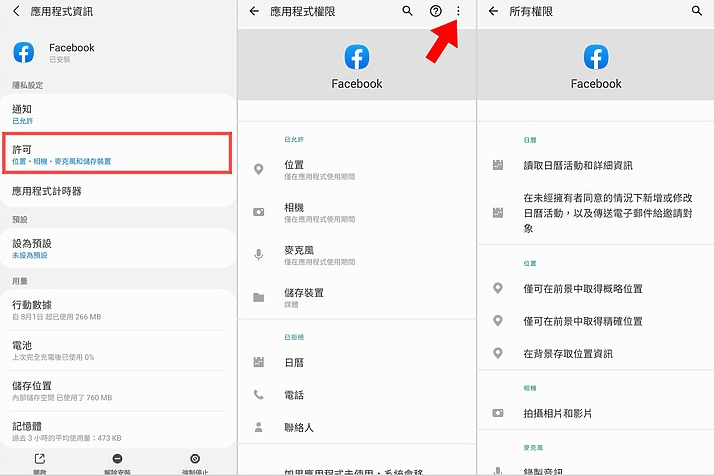This screenshot has height=476, width=714.
Task: Tap pin icon beside 僅可在前景中取得精確位置
Action: pyautogui.click(x=498, y=321)
